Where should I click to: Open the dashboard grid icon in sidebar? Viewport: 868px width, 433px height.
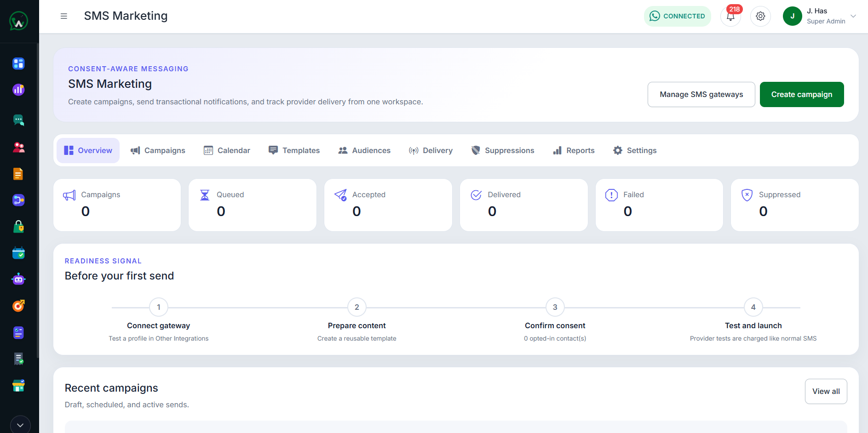click(x=18, y=63)
